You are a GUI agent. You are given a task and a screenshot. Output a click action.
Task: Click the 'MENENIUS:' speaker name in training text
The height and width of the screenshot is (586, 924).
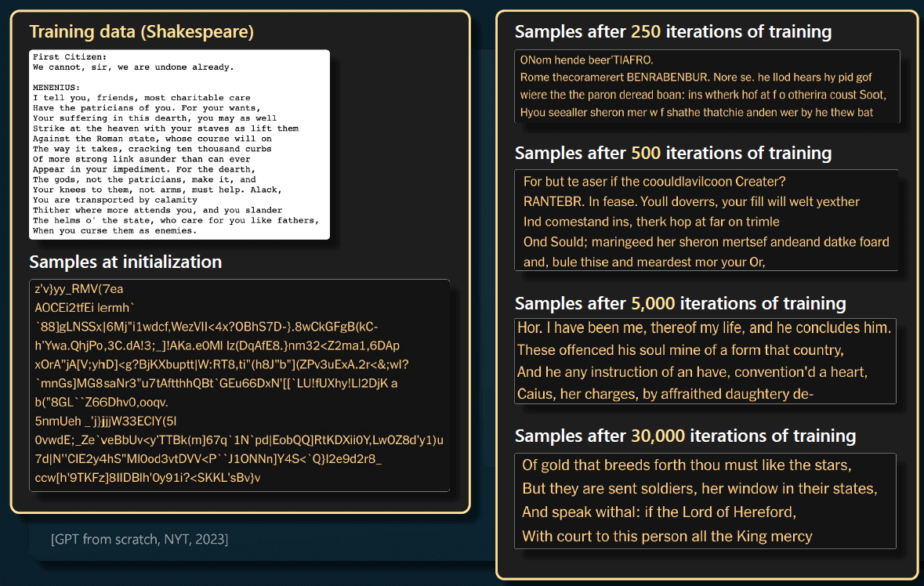pyautogui.click(x=56, y=87)
